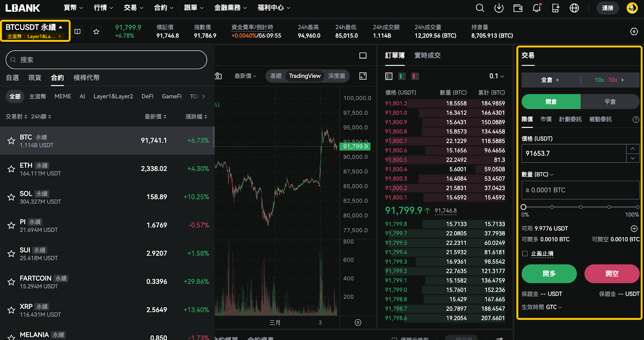Click the price field showing 91653.7
Viewport: 644px width, 340px height.
tap(574, 153)
